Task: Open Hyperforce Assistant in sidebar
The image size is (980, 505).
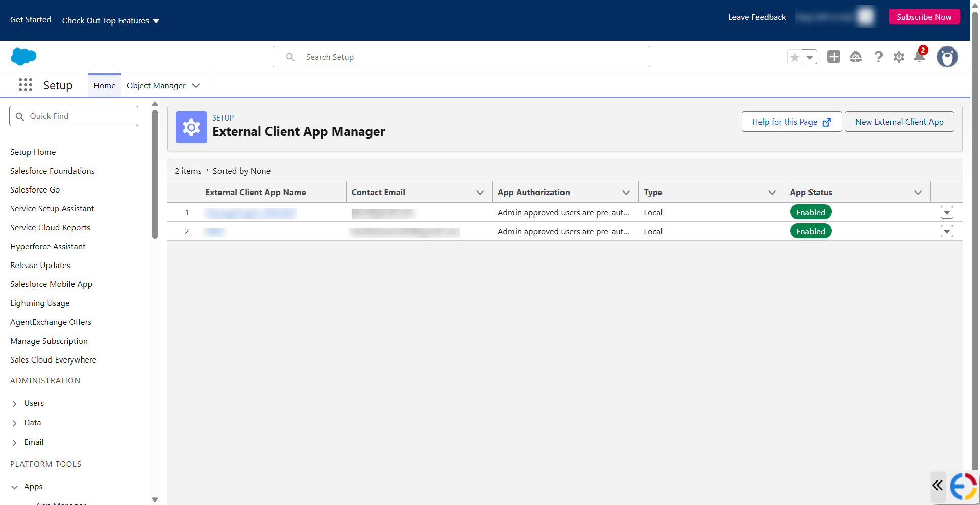Action: [48, 246]
